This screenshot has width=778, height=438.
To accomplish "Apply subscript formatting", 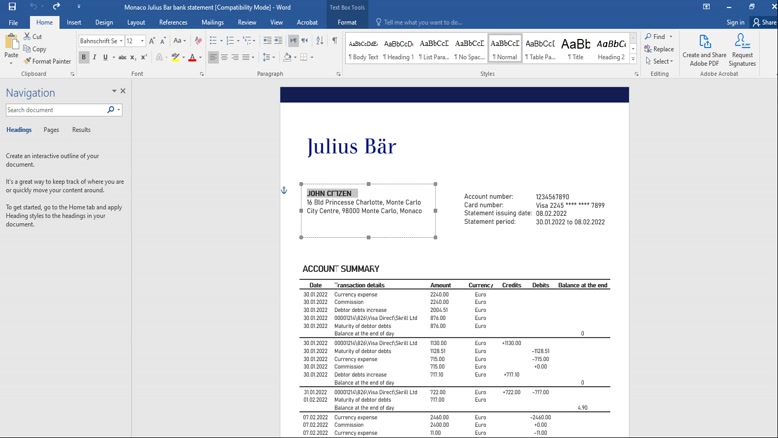I will click(133, 58).
